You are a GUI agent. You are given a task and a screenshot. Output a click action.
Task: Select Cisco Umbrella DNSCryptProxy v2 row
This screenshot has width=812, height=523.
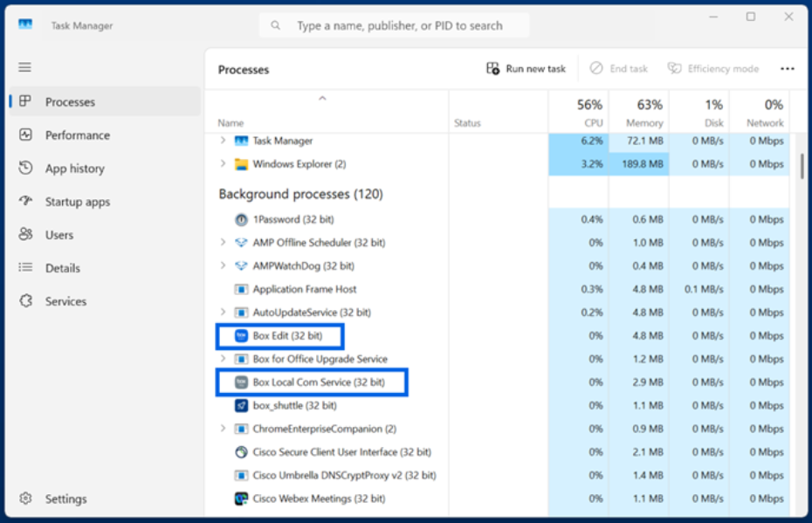tap(497, 476)
